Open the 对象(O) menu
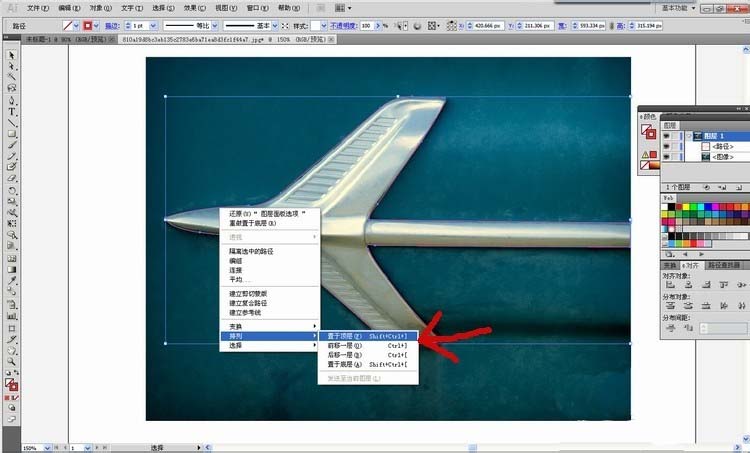 (100, 8)
